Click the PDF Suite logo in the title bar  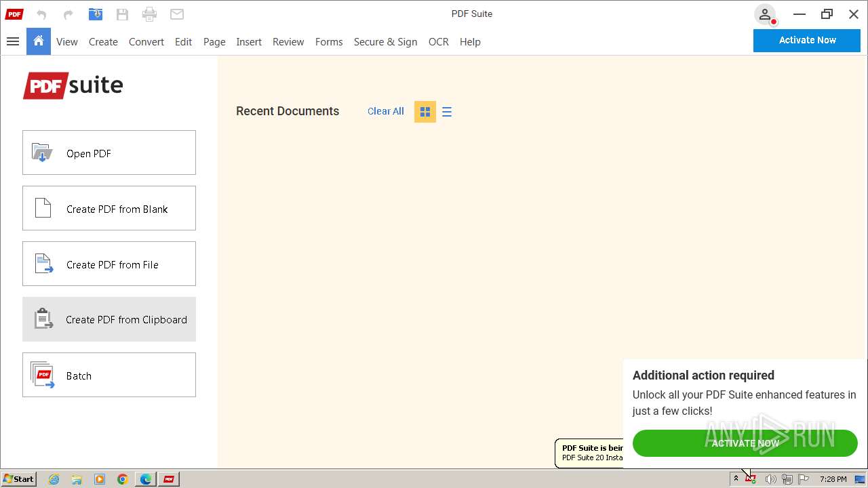14,14
